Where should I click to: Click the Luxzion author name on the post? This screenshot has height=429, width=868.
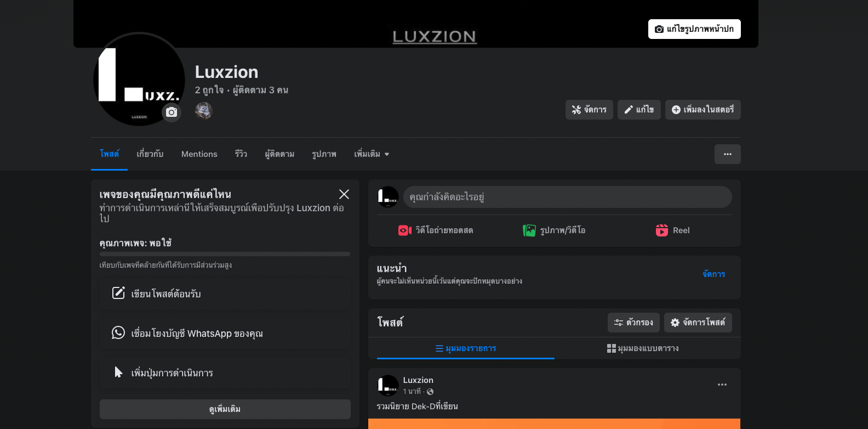(418, 380)
